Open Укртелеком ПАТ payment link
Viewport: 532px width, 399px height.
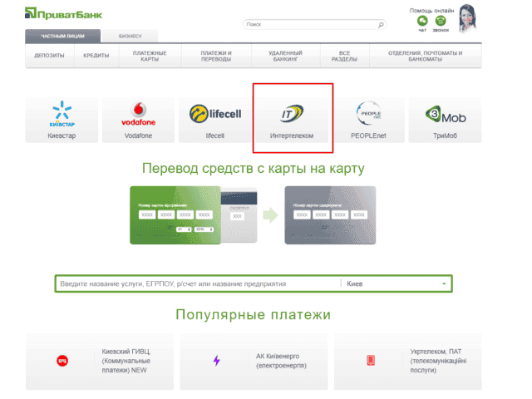pos(438,361)
